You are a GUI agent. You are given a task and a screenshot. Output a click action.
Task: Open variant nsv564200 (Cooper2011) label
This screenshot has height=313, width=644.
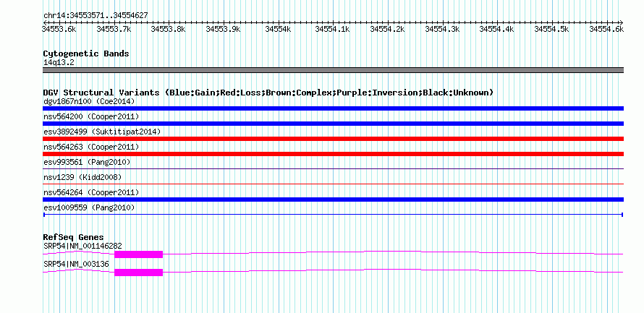pos(91,116)
